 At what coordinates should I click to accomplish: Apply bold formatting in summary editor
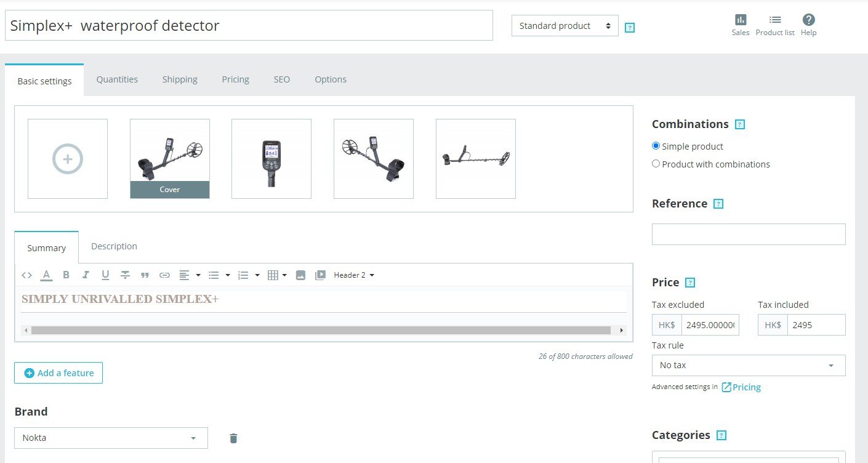click(66, 275)
